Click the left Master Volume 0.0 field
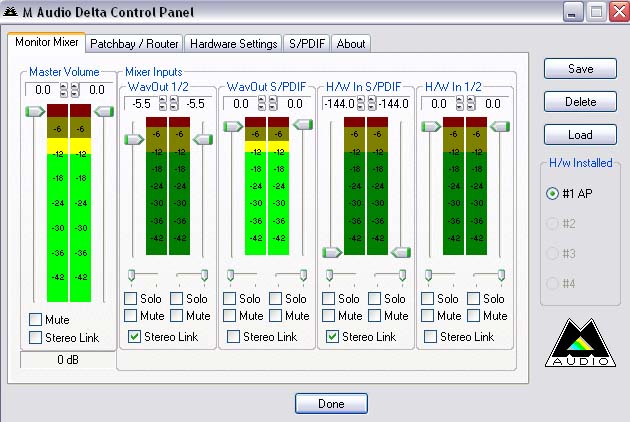This screenshot has width=630, height=422. [x=43, y=90]
